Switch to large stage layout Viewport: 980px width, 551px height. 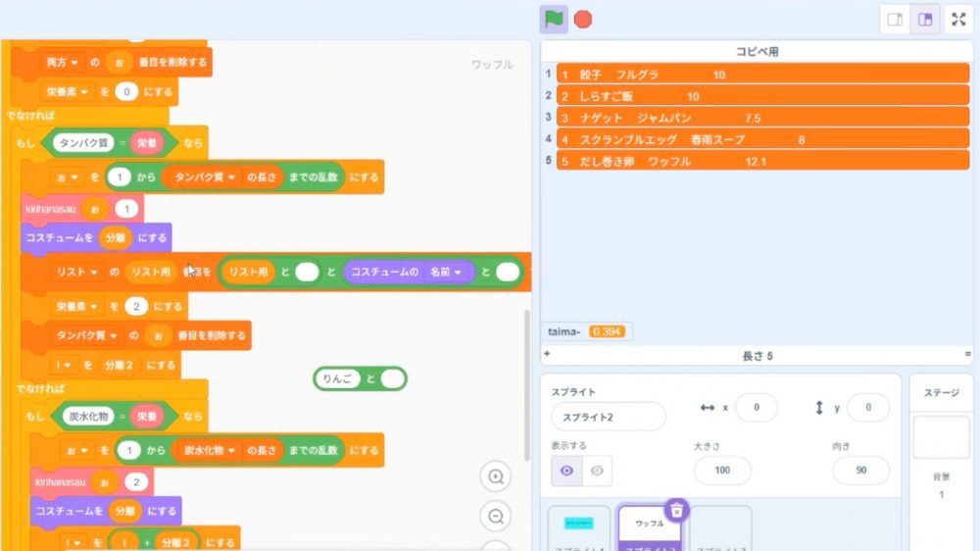pos(925,20)
